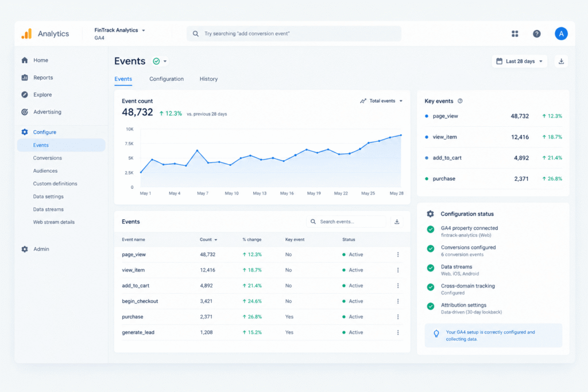
Task: Open more options for view_item row
Action: 398,270
